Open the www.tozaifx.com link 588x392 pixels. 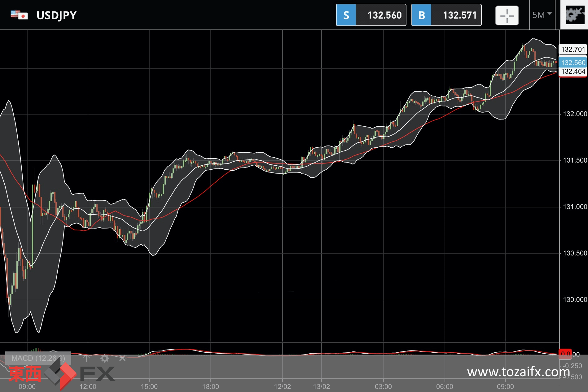click(x=518, y=372)
